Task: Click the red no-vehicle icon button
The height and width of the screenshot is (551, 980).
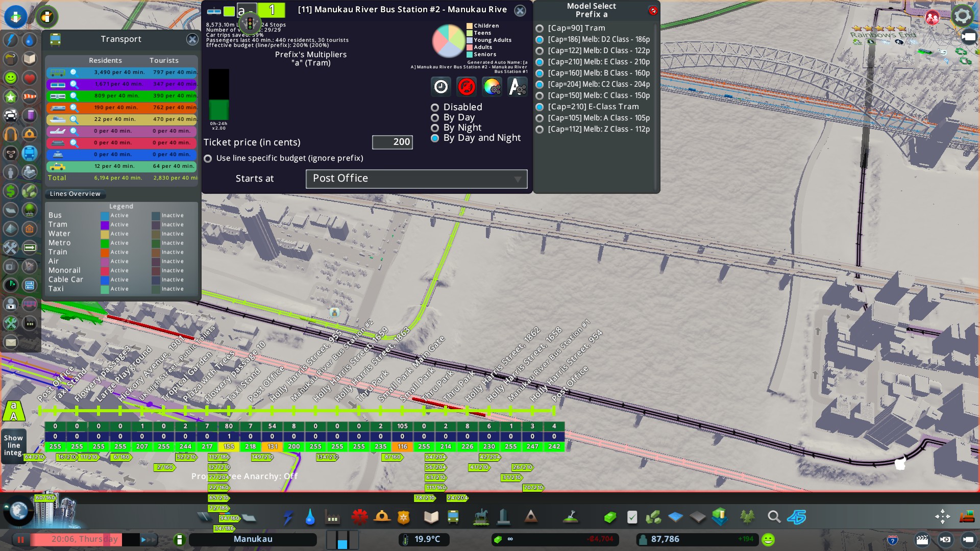Action: pos(467,87)
